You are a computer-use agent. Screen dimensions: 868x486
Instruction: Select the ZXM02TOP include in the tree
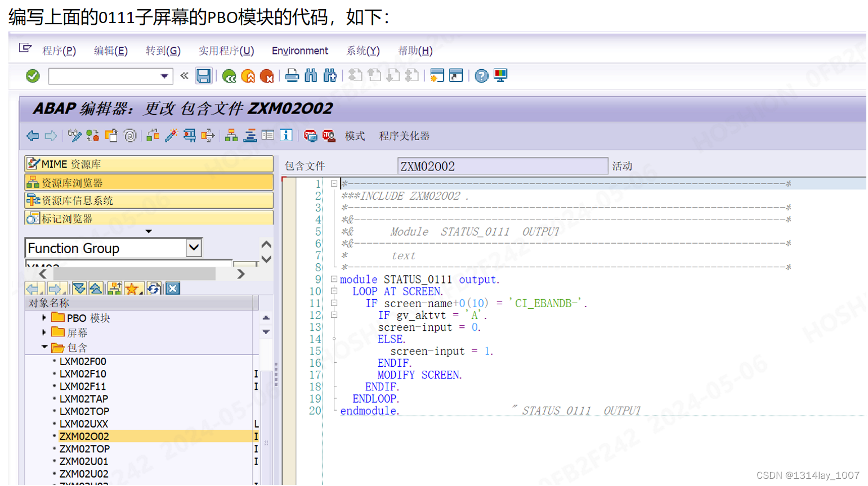click(x=84, y=449)
